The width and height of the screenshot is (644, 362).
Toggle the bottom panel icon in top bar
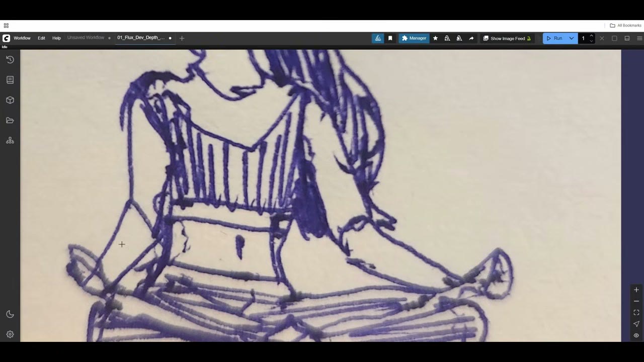627,38
